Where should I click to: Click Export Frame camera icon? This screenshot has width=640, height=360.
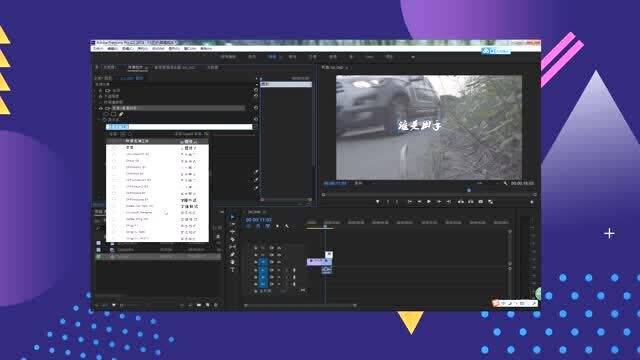(481, 202)
